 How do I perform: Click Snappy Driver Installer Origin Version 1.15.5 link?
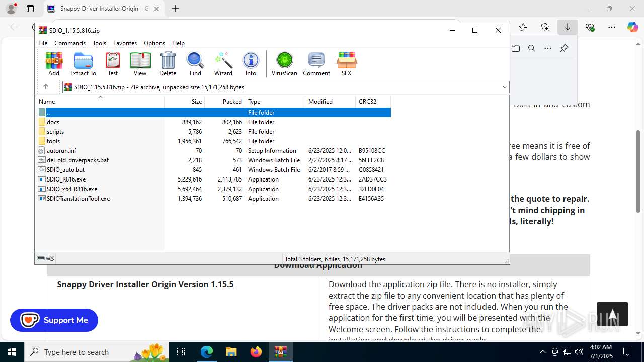point(145,284)
